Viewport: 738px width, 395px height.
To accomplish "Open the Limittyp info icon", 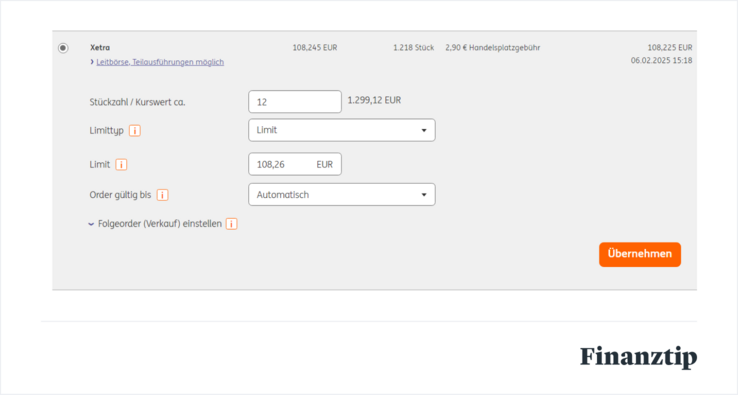I will pos(135,130).
